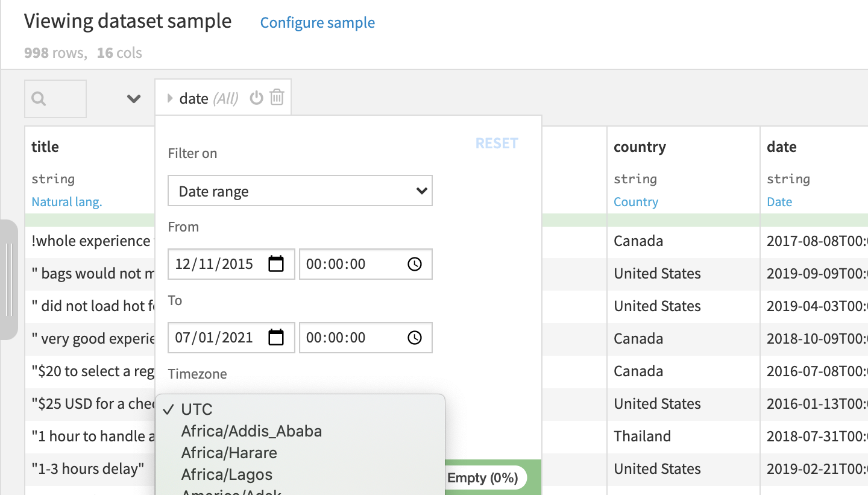Click the "$20 to select a reg" title cell

click(90, 371)
